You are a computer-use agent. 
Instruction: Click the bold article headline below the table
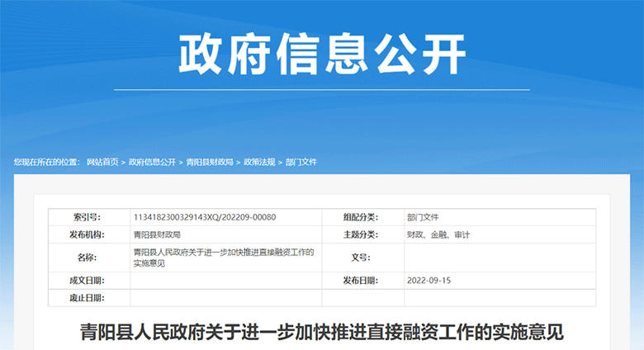pyautogui.click(x=322, y=333)
